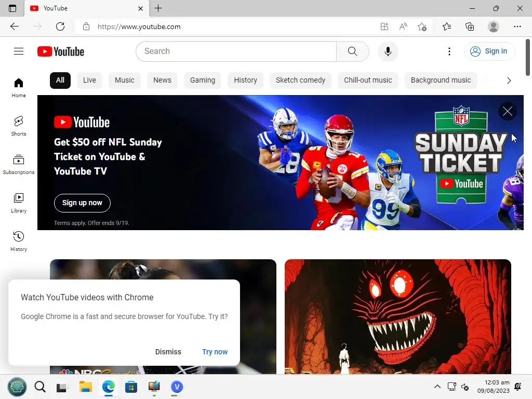
Task: Click Try now in Chrome popup
Action: (x=215, y=352)
